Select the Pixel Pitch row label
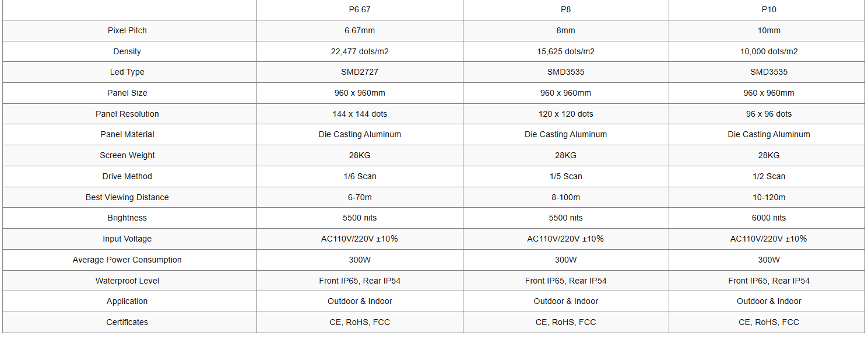This screenshot has height=339, width=868. pyautogui.click(x=127, y=30)
